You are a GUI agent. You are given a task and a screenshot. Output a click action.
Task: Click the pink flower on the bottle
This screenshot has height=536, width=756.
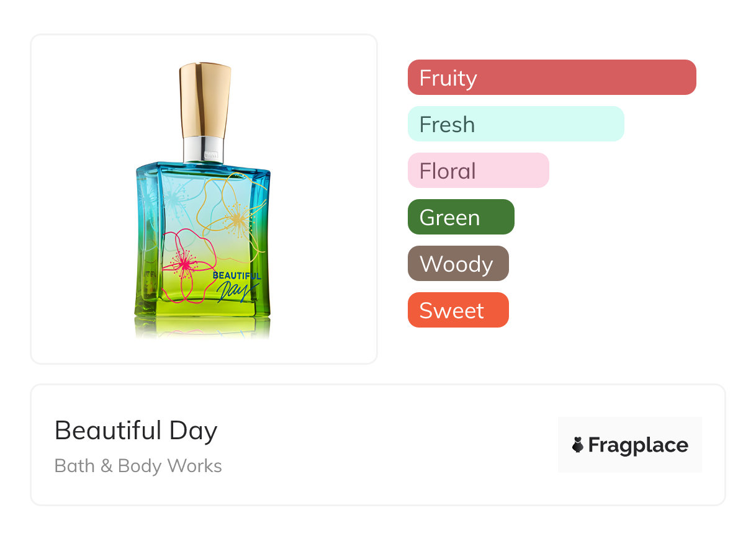point(185,265)
